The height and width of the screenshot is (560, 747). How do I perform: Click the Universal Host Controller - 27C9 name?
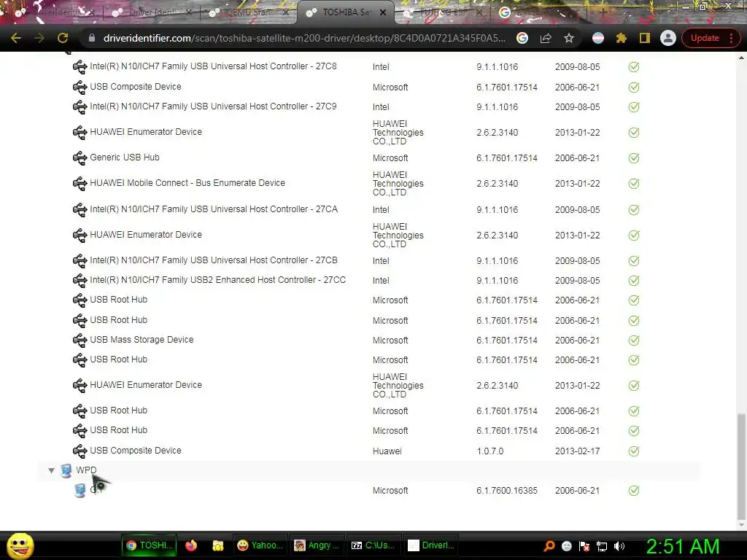pyautogui.click(x=213, y=106)
